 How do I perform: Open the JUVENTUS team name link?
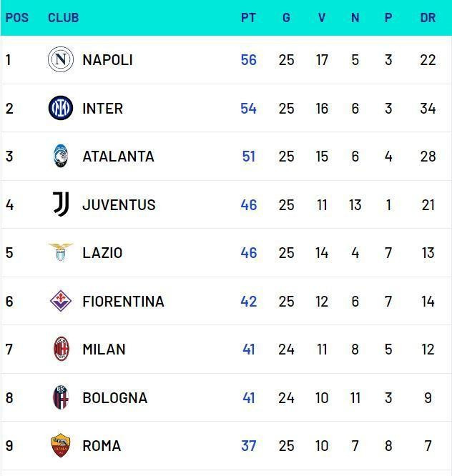[119, 205]
